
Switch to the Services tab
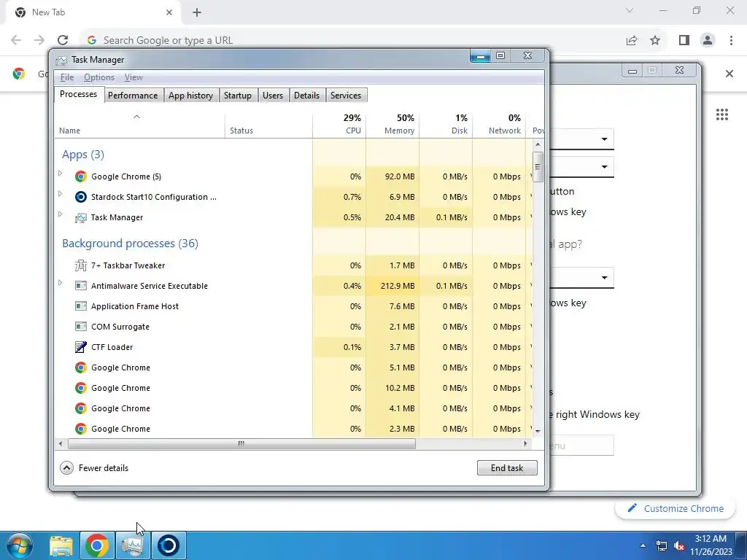[346, 96]
